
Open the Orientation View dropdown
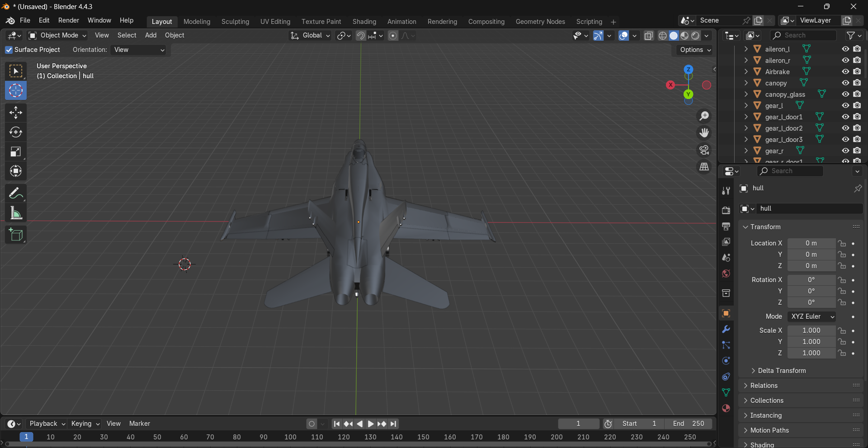point(138,50)
